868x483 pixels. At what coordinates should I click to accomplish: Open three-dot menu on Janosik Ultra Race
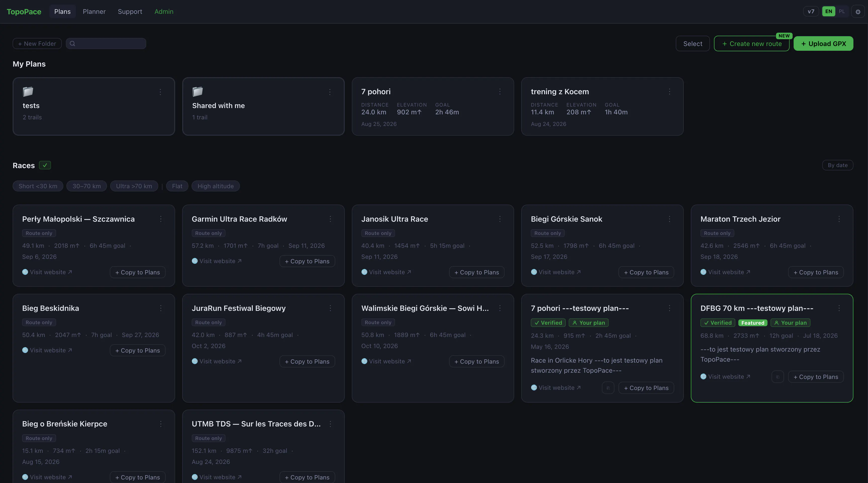coord(500,219)
